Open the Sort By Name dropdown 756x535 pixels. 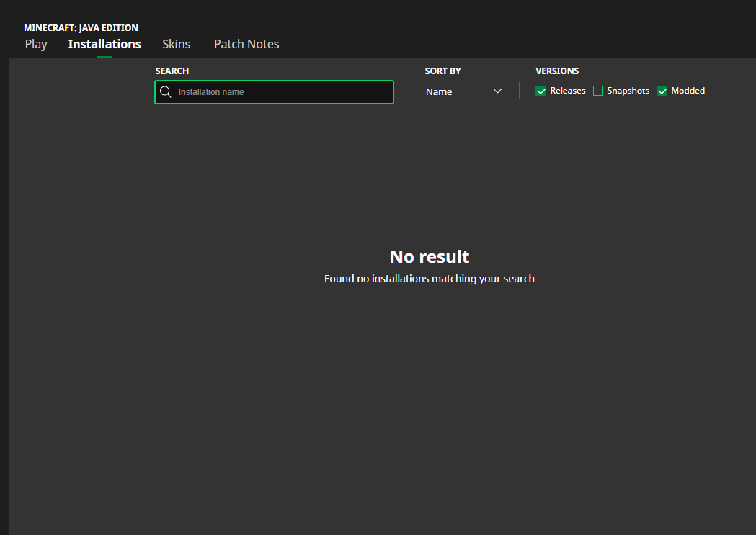(464, 91)
